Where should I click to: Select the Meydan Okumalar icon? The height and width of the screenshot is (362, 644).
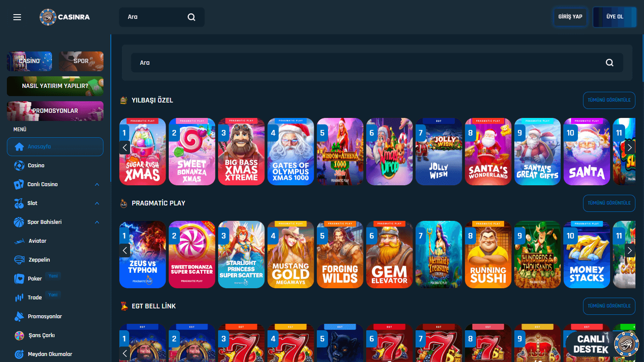19,354
